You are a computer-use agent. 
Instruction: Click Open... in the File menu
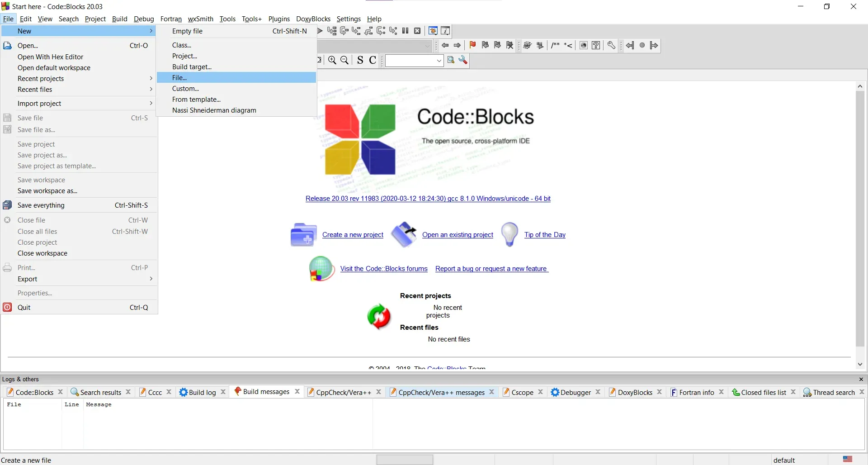tap(79, 45)
